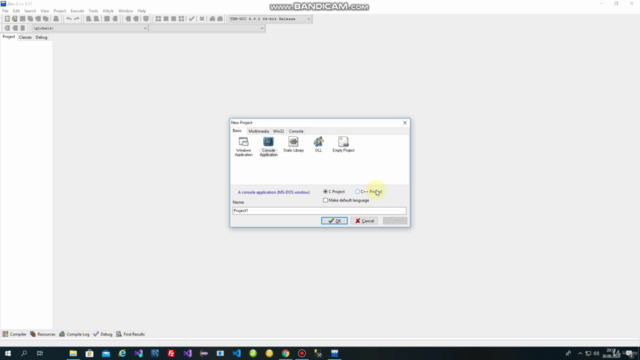Close the New Project dialog with X
The height and width of the screenshot is (360, 640).
click(405, 122)
